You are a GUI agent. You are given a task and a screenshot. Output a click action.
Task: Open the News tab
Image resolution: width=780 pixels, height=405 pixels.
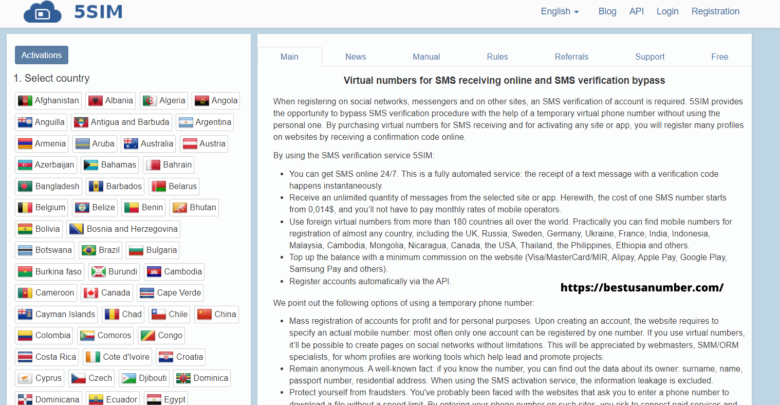[356, 57]
